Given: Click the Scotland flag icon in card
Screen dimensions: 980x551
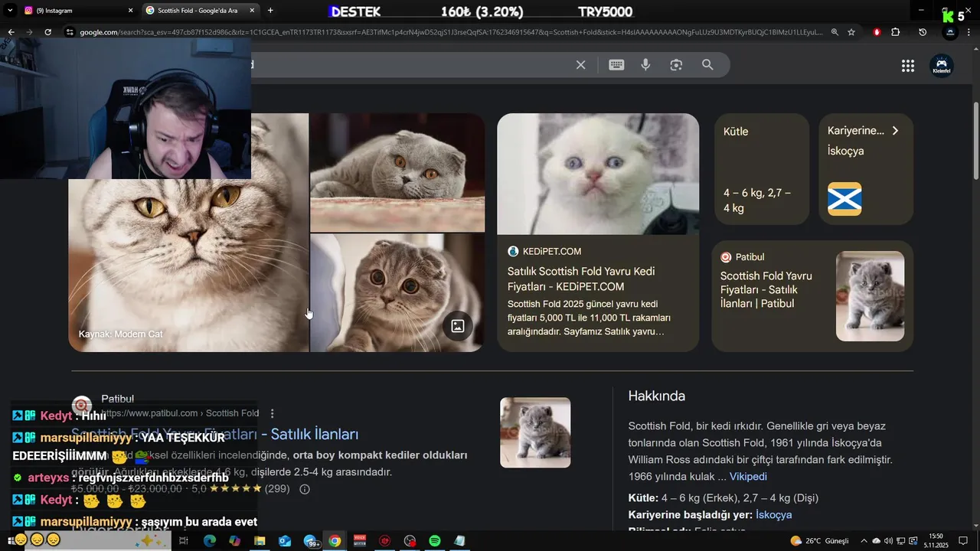Looking at the screenshot, I should [x=844, y=199].
